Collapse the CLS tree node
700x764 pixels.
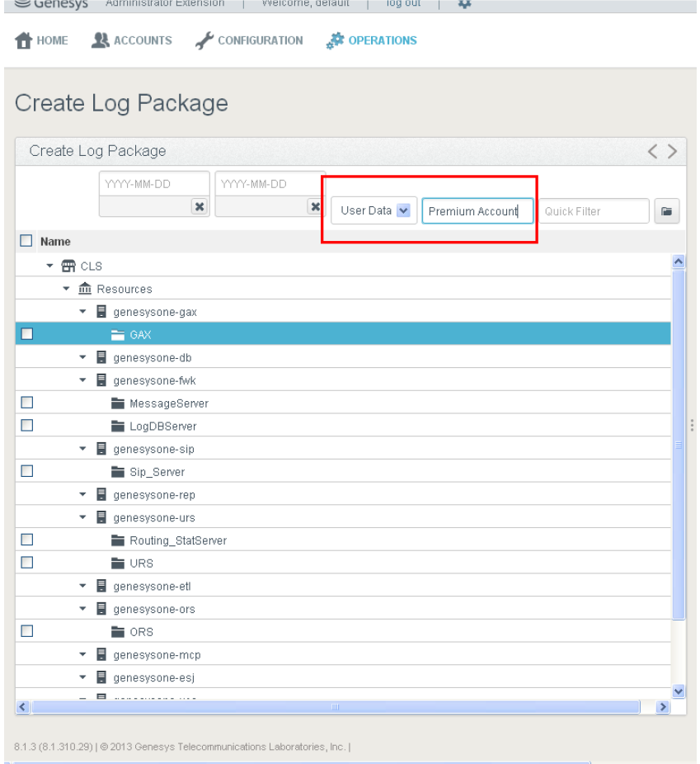pyautogui.click(x=50, y=266)
